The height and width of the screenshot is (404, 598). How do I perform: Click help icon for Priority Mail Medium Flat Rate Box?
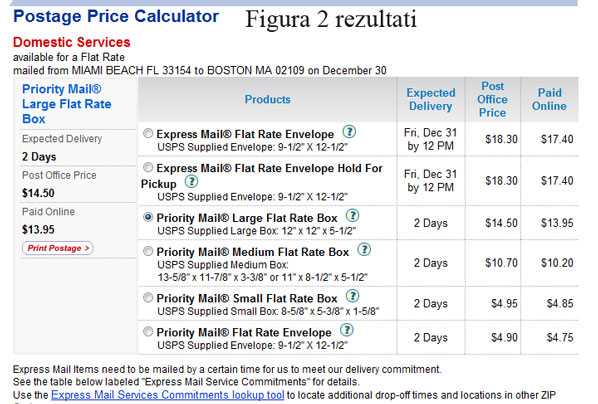(364, 250)
